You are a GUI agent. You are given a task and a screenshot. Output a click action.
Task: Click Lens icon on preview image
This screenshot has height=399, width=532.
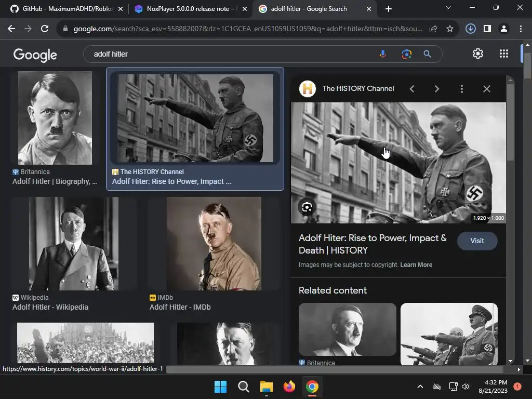click(307, 207)
